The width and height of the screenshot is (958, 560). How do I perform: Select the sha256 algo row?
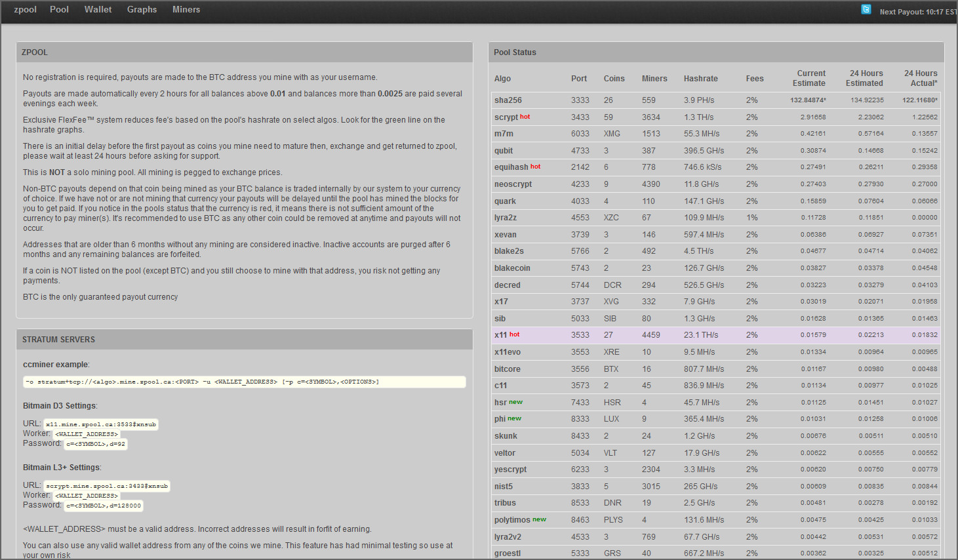coord(716,100)
